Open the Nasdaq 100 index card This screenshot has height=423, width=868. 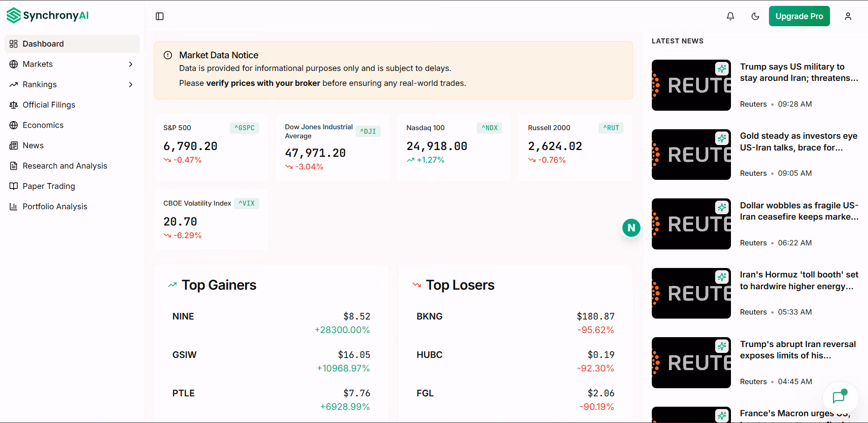pyautogui.click(x=454, y=147)
